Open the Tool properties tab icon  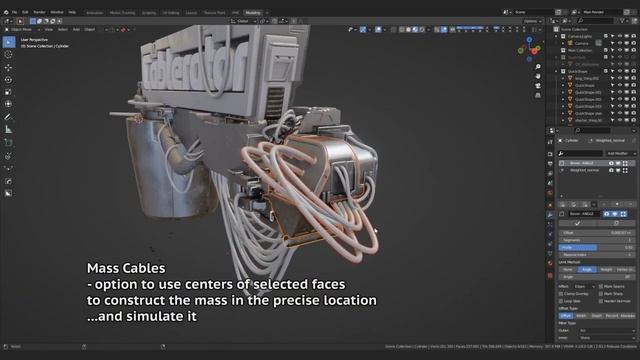550,142
